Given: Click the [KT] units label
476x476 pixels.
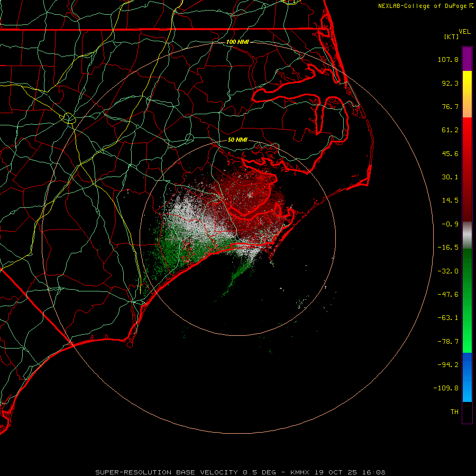Looking at the screenshot, I should click(452, 36).
